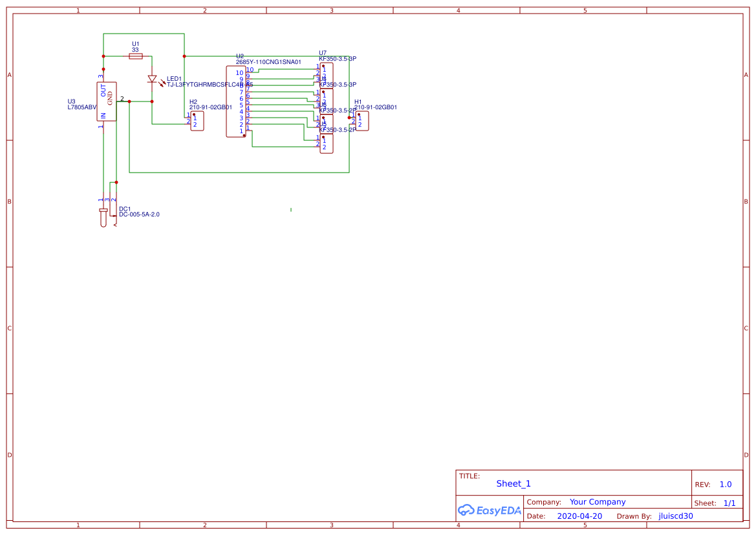756x535 pixels.
Task: Click the EasyEDA cloud logo
Action: (467, 510)
